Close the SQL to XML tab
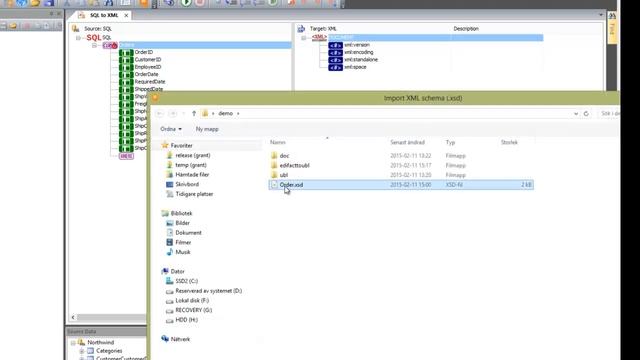The image size is (640, 360). coord(126,15)
